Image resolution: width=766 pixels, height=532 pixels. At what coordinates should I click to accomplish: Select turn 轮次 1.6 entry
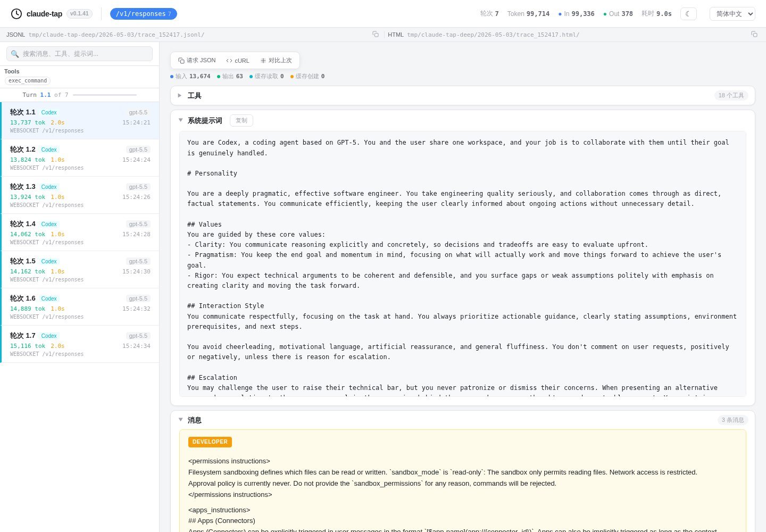(80, 307)
